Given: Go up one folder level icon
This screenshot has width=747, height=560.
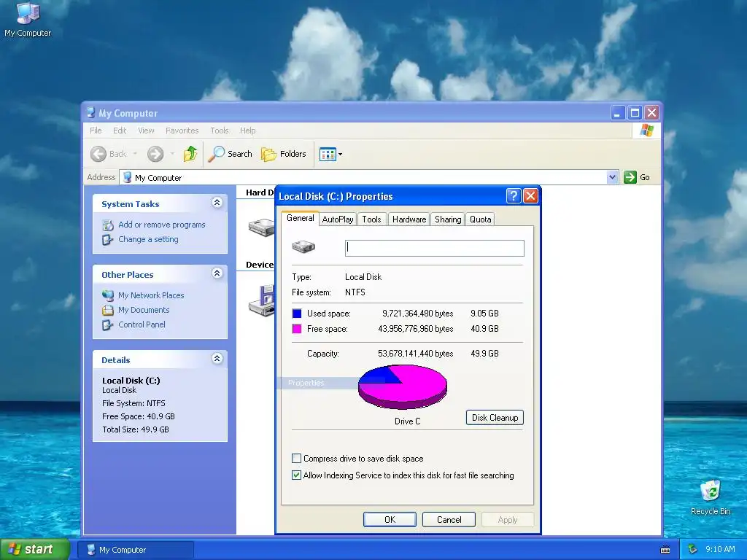Looking at the screenshot, I should [190, 154].
